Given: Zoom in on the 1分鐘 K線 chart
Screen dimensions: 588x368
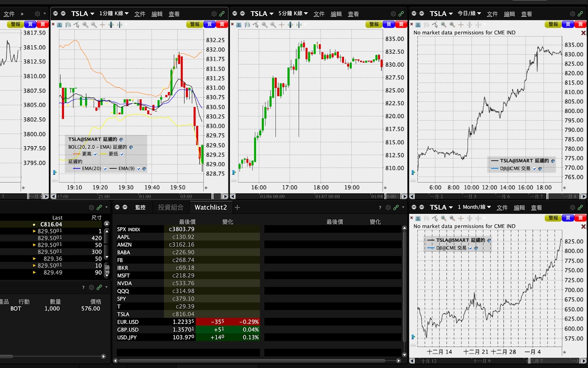Looking at the screenshot, I should (x=85, y=25).
